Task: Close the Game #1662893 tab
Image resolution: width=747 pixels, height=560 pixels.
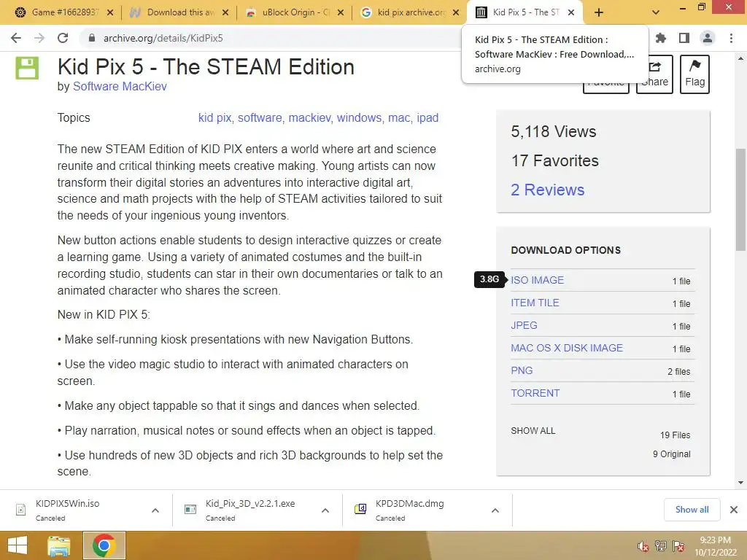Action: pos(110,12)
